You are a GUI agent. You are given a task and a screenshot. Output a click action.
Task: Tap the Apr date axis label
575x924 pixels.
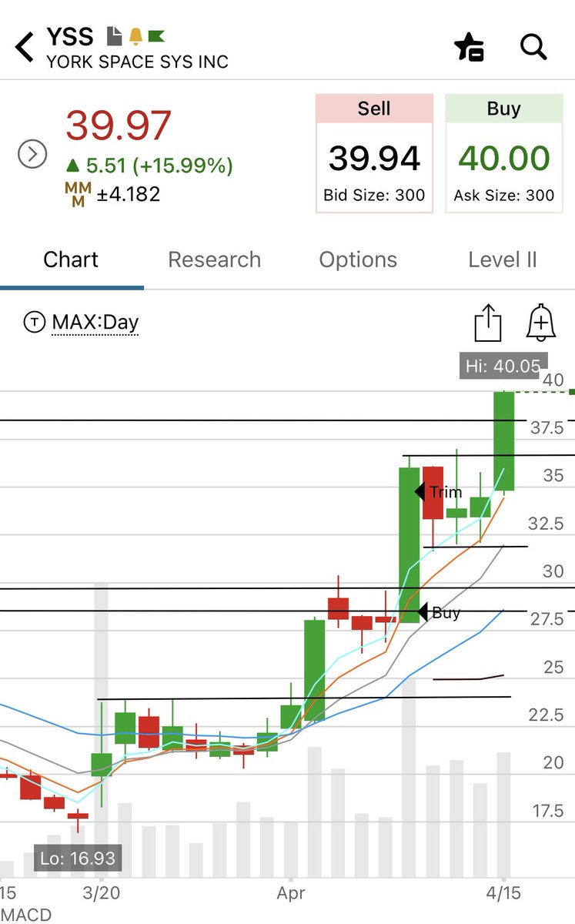[x=291, y=893]
